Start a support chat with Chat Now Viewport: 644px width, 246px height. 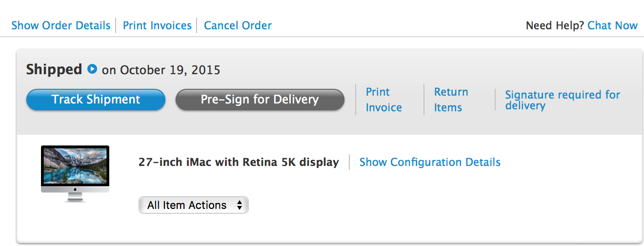click(x=612, y=25)
